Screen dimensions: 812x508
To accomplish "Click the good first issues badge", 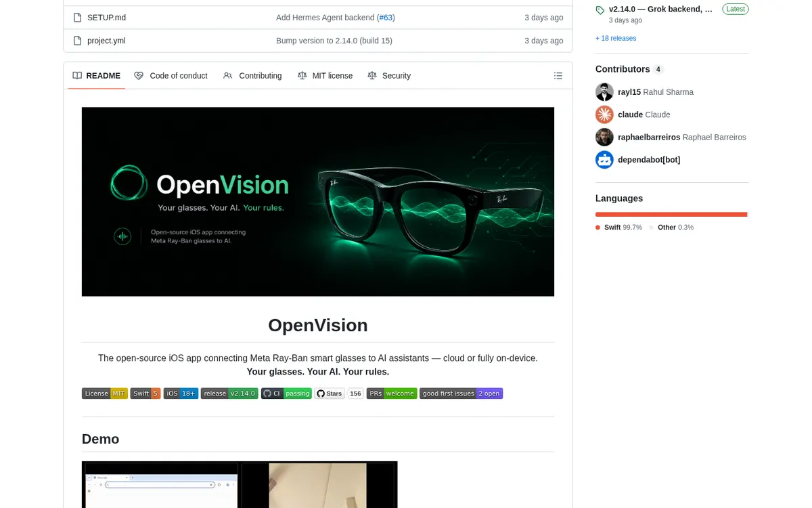I will pos(461,394).
